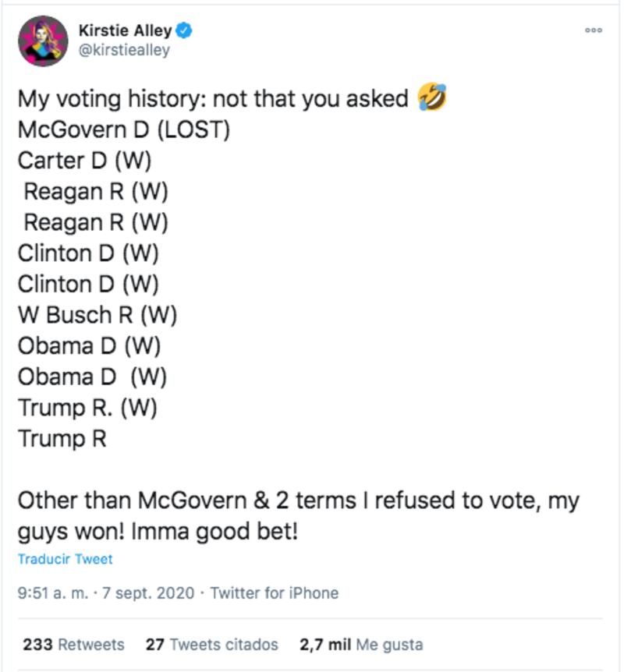
Task: View the 2,7 mil Me gusta list
Action: pos(361,645)
